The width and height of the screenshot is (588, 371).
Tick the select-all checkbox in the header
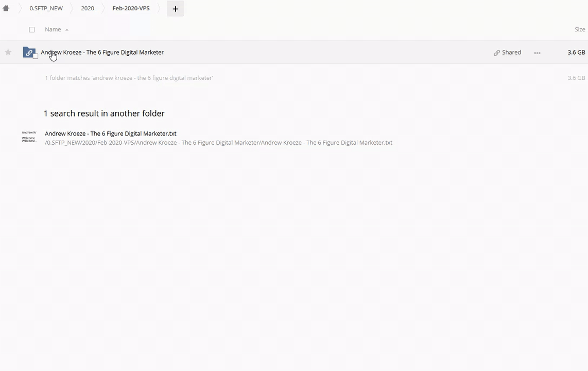click(32, 30)
